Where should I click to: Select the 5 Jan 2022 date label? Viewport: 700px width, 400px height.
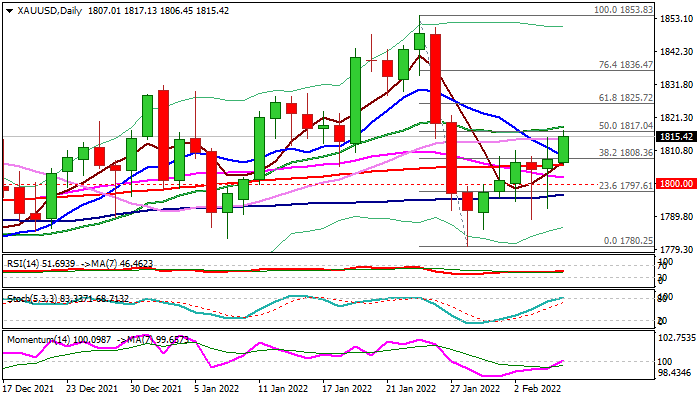[216, 389]
